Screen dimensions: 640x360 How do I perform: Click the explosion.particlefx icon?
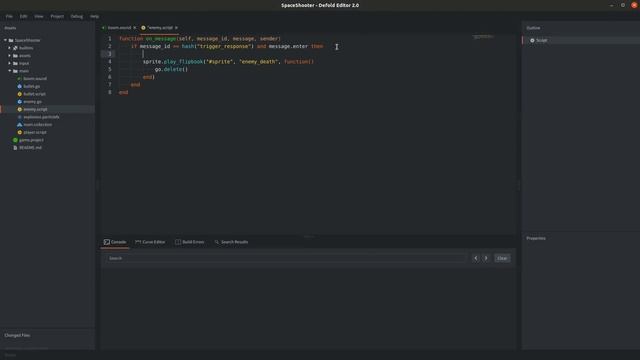pyautogui.click(x=19, y=117)
